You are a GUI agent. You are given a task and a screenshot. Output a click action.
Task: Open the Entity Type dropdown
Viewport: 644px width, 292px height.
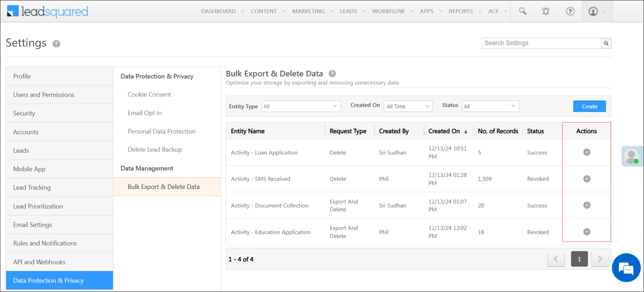point(300,106)
